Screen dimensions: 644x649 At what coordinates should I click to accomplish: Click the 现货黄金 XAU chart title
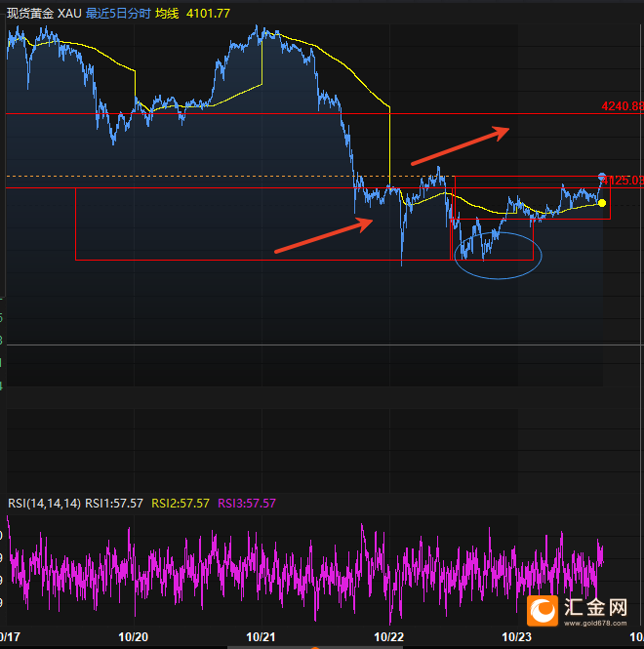pos(44,14)
